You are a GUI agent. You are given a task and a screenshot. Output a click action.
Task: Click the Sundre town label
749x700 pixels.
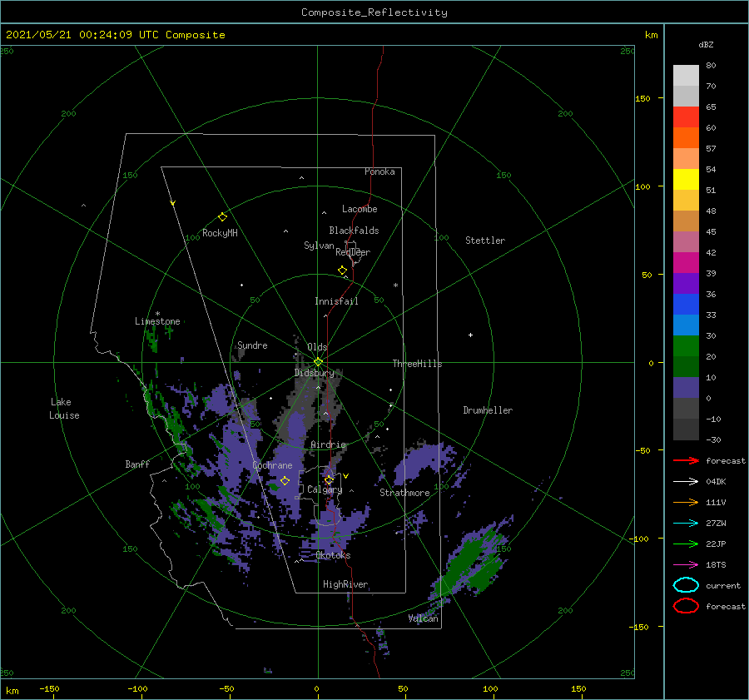252,345
